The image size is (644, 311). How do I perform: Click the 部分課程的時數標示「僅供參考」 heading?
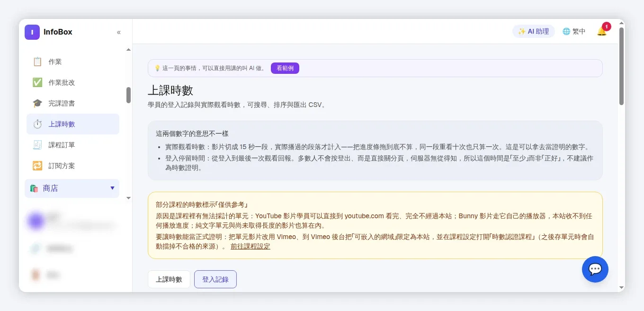point(202,204)
